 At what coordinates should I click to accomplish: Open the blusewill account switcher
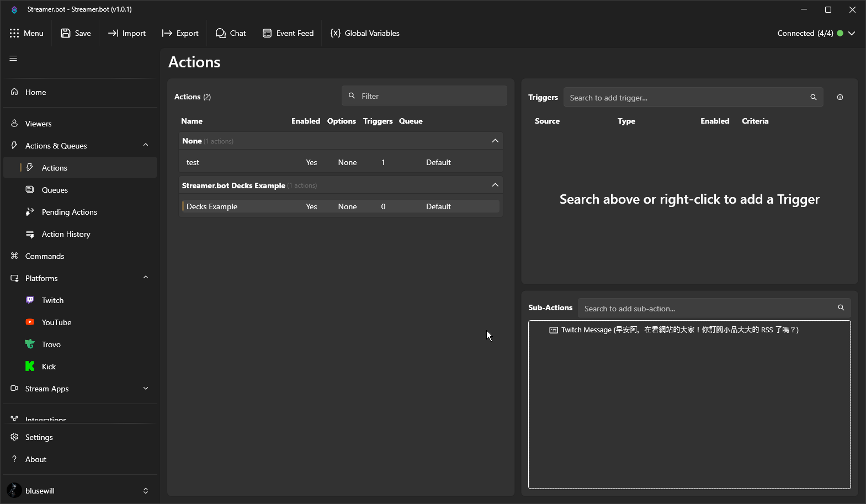(x=145, y=491)
